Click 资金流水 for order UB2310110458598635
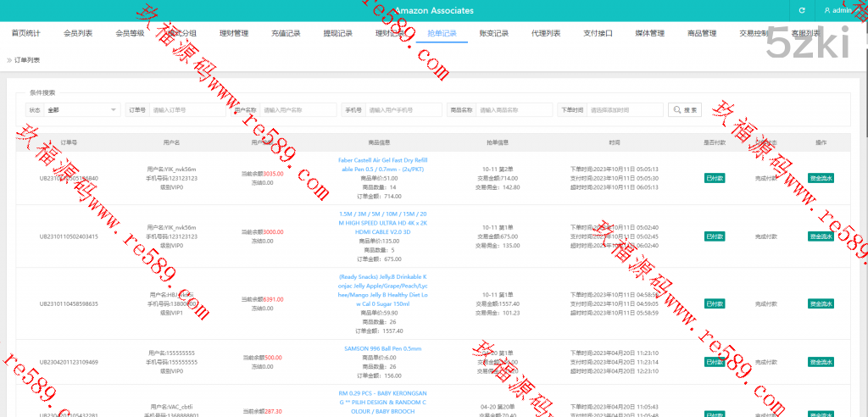 821,303
